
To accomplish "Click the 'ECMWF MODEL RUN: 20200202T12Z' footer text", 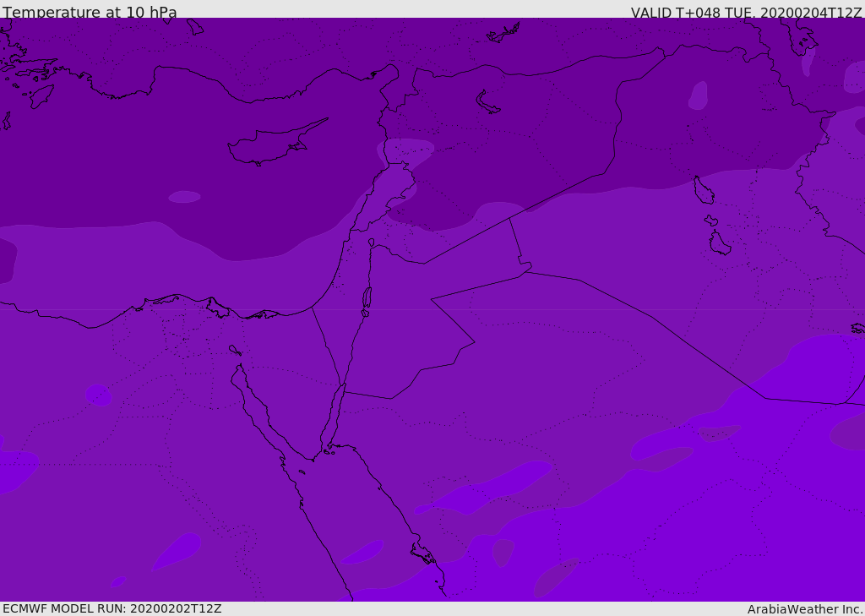I will [112, 608].
